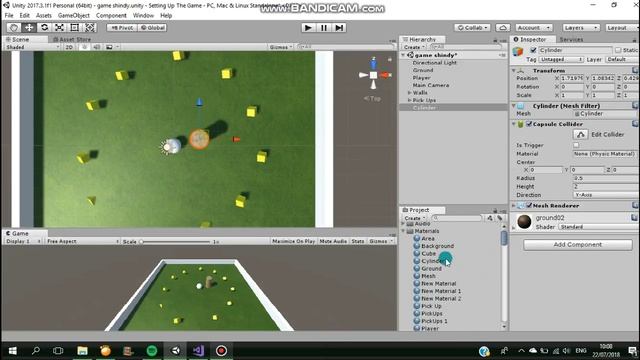Enable the Is Trigger checkbox
Screen dimensions: 640x360
coord(576,145)
